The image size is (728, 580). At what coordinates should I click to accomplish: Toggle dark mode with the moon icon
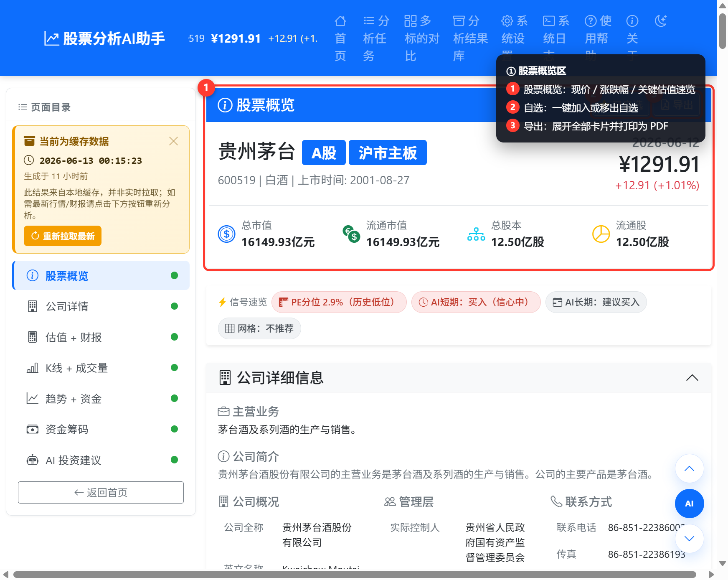point(661,20)
